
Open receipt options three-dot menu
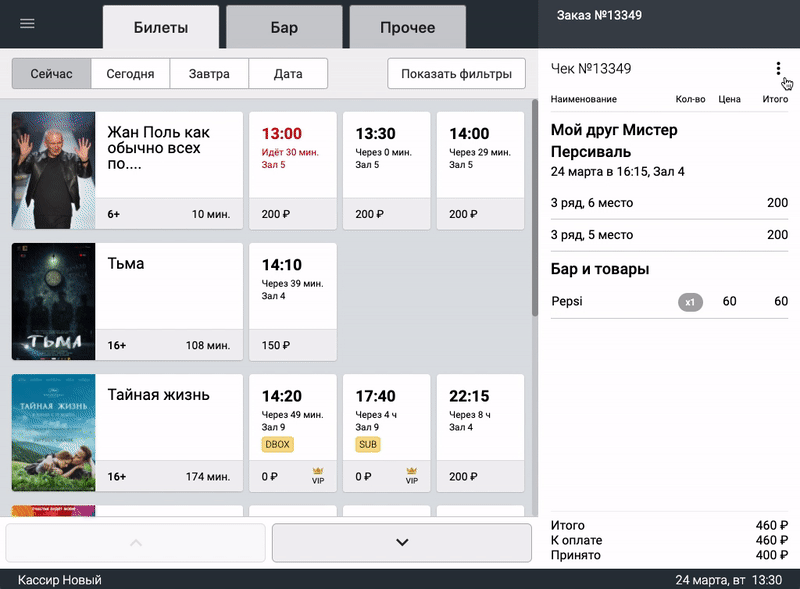point(778,68)
